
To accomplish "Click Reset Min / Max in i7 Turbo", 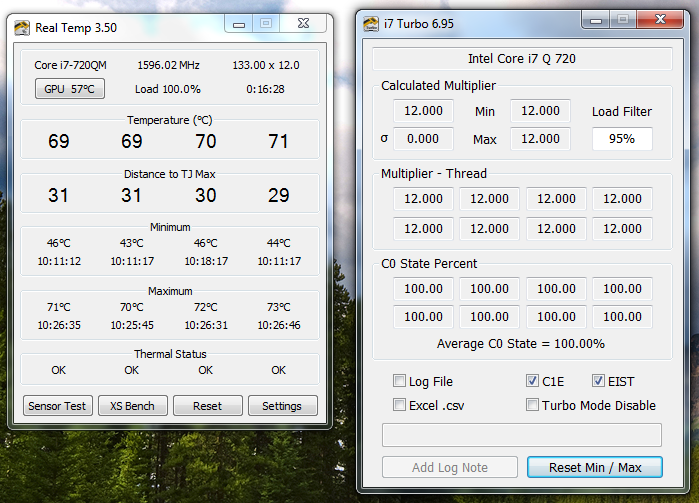I will point(595,467).
